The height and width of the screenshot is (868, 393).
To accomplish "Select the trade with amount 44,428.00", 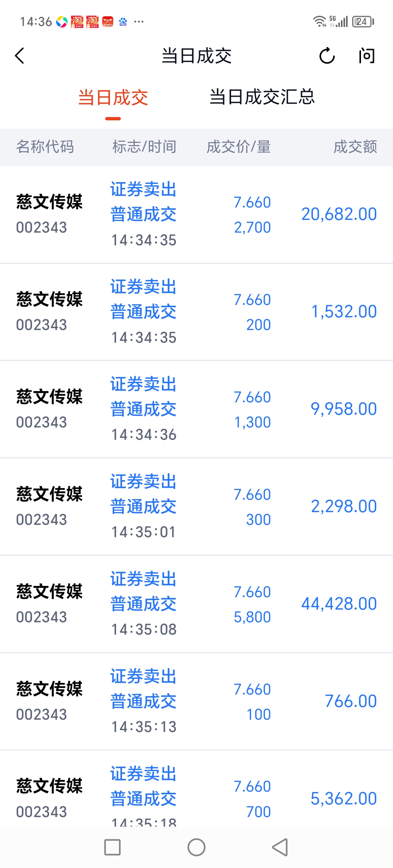I will (196, 604).
